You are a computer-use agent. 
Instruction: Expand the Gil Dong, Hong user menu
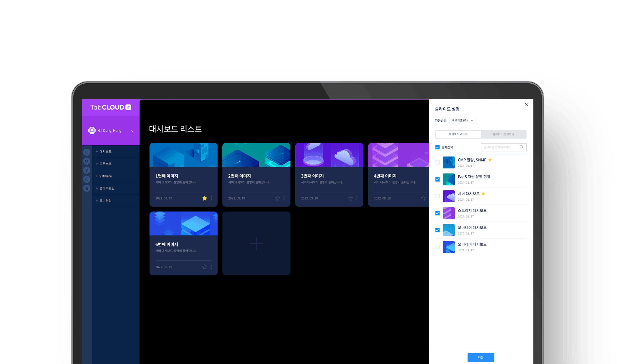pyautogui.click(x=132, y=131)
